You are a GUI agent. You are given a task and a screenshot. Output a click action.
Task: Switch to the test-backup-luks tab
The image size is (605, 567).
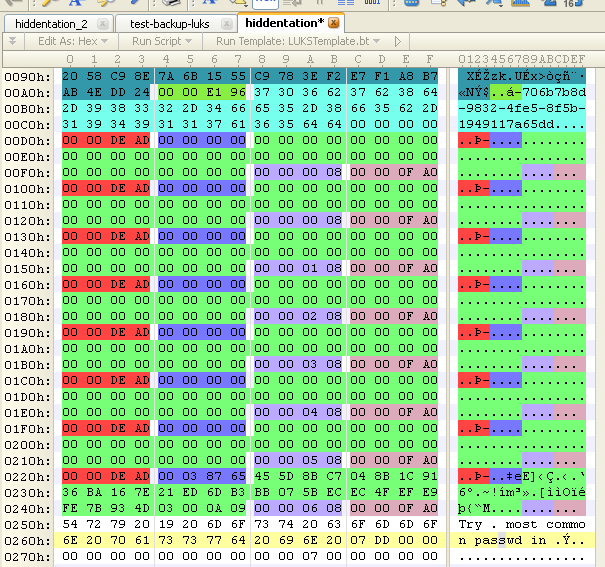click(170, 23)
